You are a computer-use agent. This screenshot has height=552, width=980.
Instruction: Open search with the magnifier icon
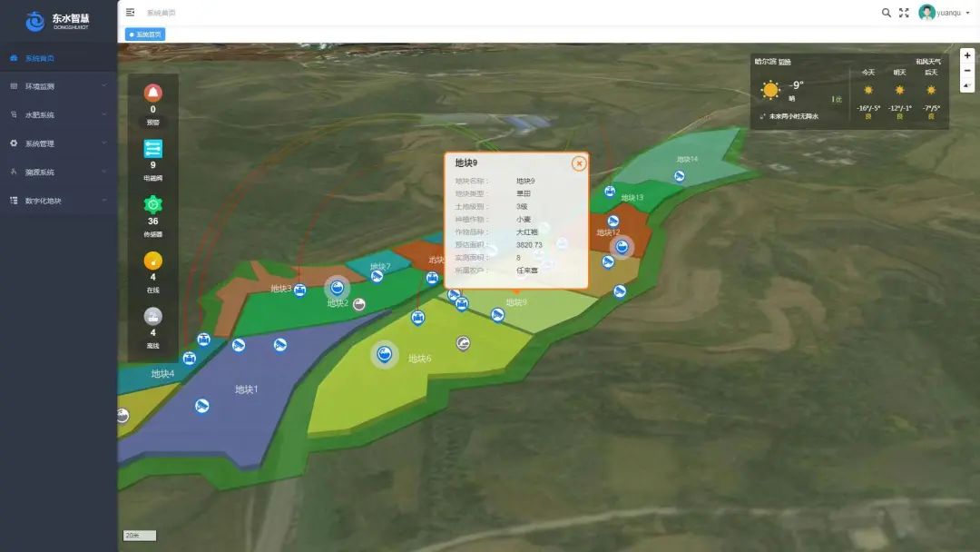click(x=887, y=13)
